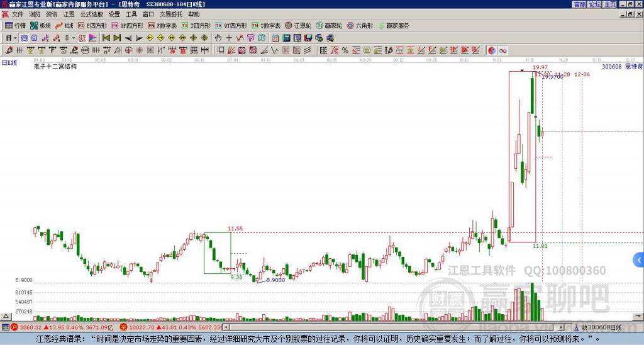
Task: Click the zigzag wave line tool
Action: pos(275,50)
